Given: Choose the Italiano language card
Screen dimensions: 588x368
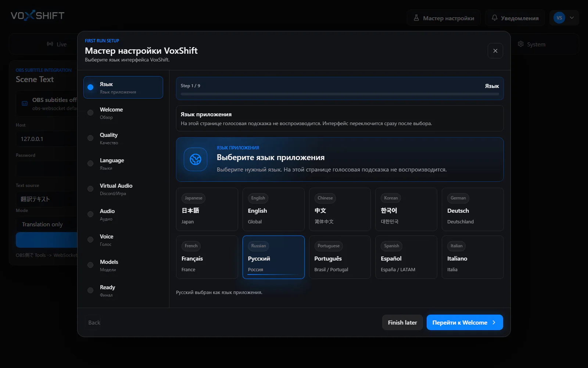Looking at the screenshot, I should tap(473, 257).
